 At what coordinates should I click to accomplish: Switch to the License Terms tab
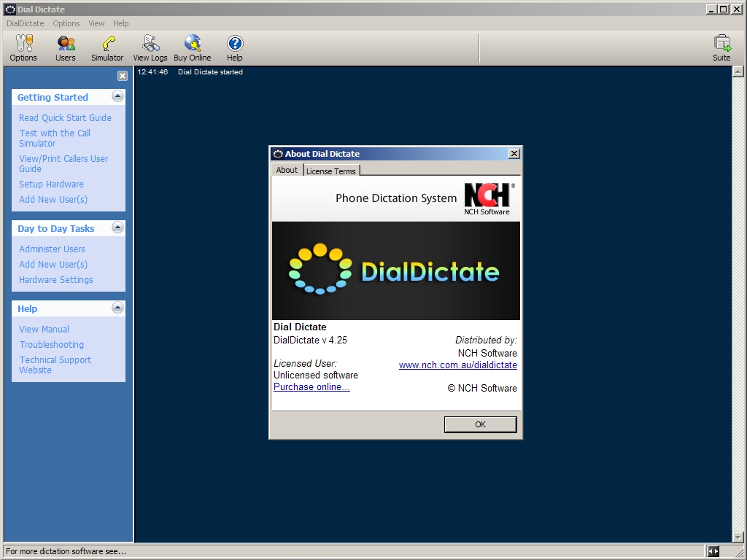click(x=331, y=171)
